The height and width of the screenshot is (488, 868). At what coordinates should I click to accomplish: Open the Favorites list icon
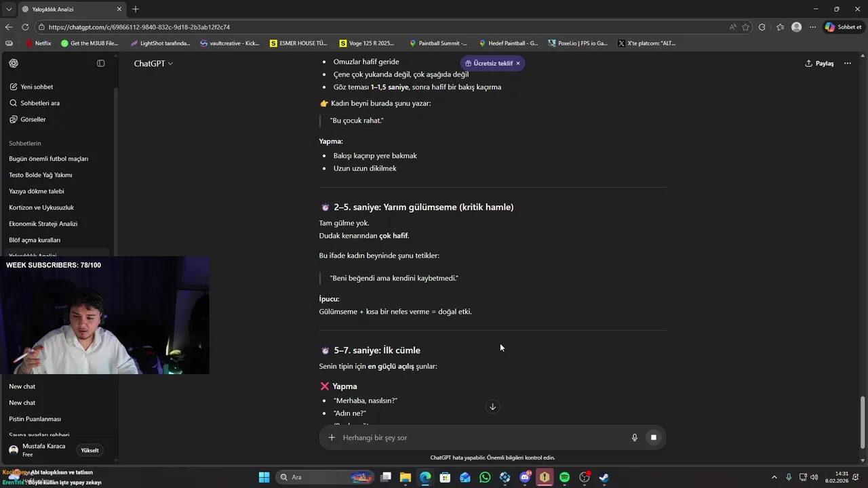780,27
